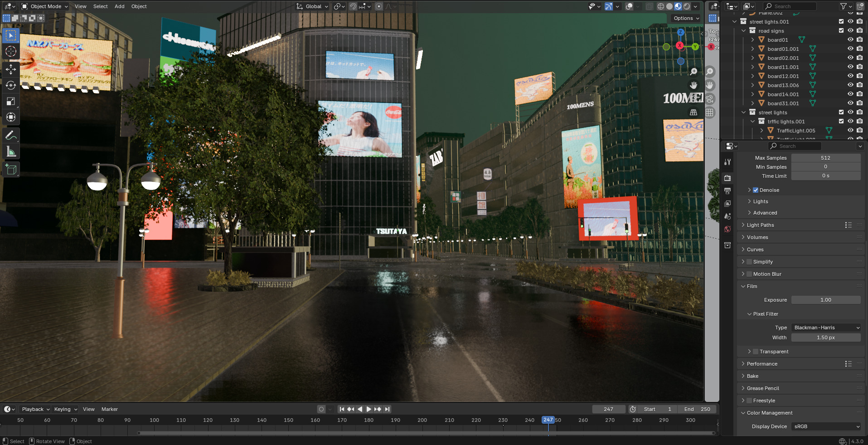Expand the Volumes panel
The height and width of the screenshot is (445, 868).
tap(757, 237)
